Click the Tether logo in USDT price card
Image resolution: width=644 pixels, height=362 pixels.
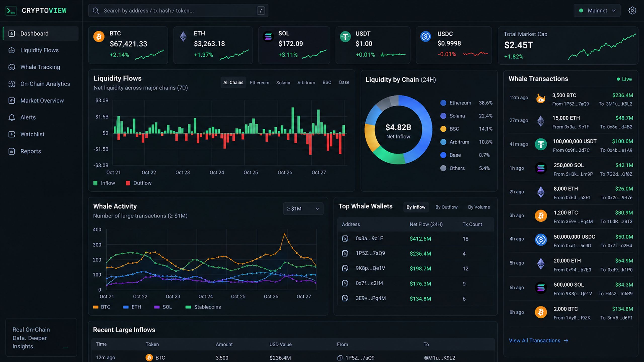[x=345, y=37]
